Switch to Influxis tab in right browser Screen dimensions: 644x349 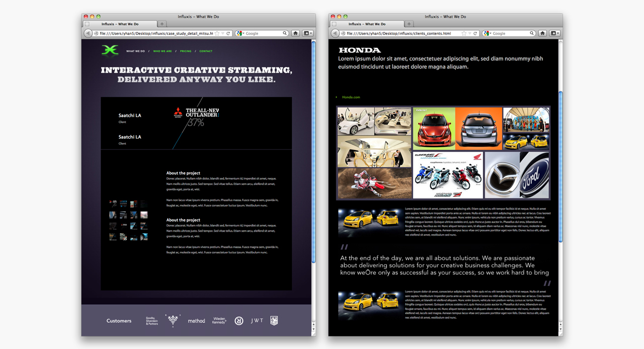click(367, 24)
